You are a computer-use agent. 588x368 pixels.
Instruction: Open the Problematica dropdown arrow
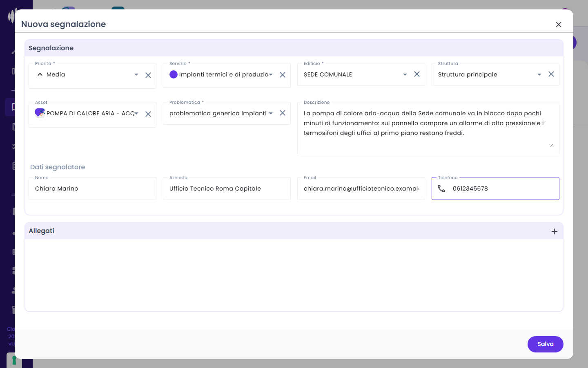coord(271,113)
